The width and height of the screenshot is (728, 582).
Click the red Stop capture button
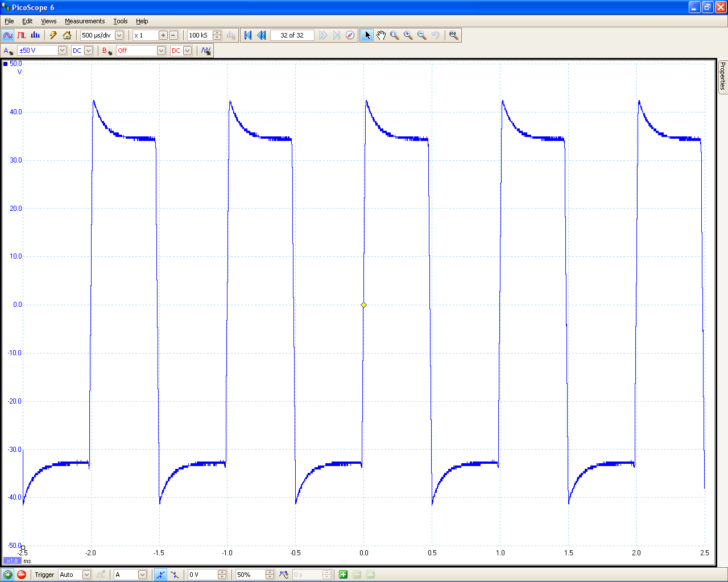(22, 575)
